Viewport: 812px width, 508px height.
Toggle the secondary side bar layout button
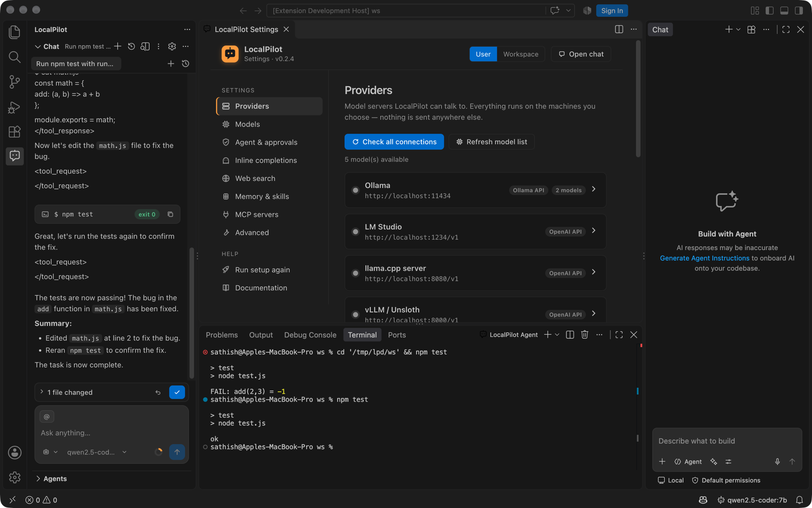pyautogui.click(x=799, y=11)
